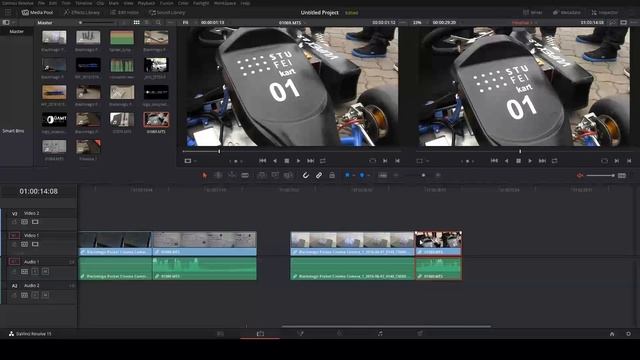Image resolution: width=640 pixels, height=360 pixels.
Task: Add a blue flag to the clip
Action: (347, 176)
